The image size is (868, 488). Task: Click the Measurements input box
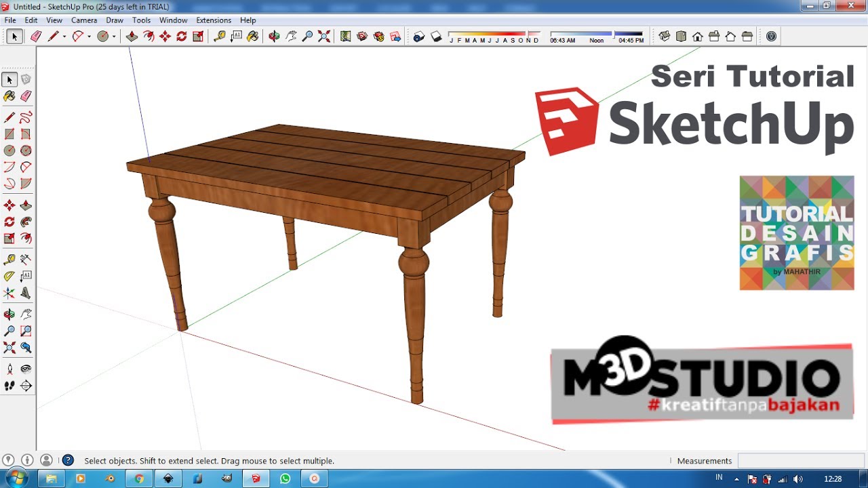pyautogui.click(x=801, y=461)
